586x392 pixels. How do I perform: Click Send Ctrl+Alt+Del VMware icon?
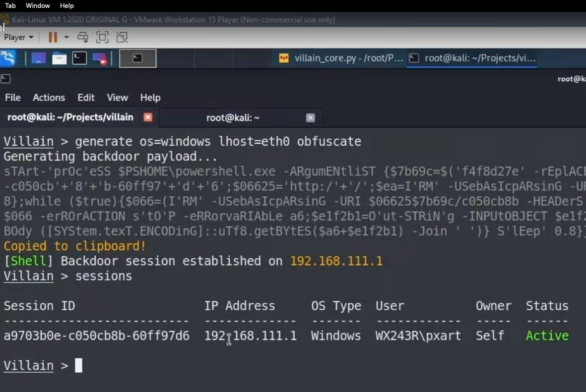(x=83, y=37)
